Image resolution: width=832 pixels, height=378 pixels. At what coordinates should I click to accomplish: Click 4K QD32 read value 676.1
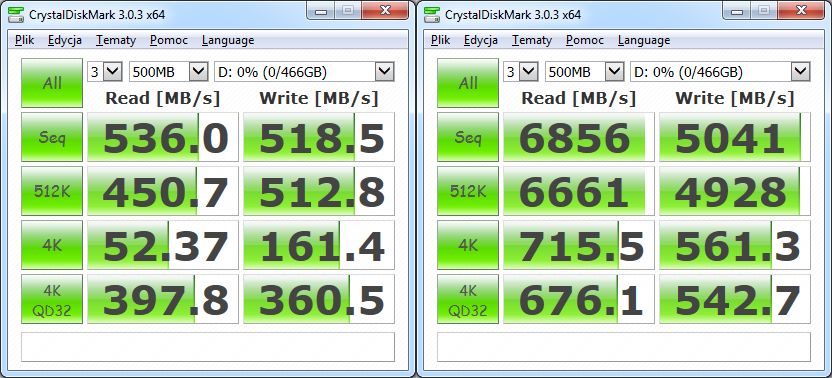(x=579, y=299)
